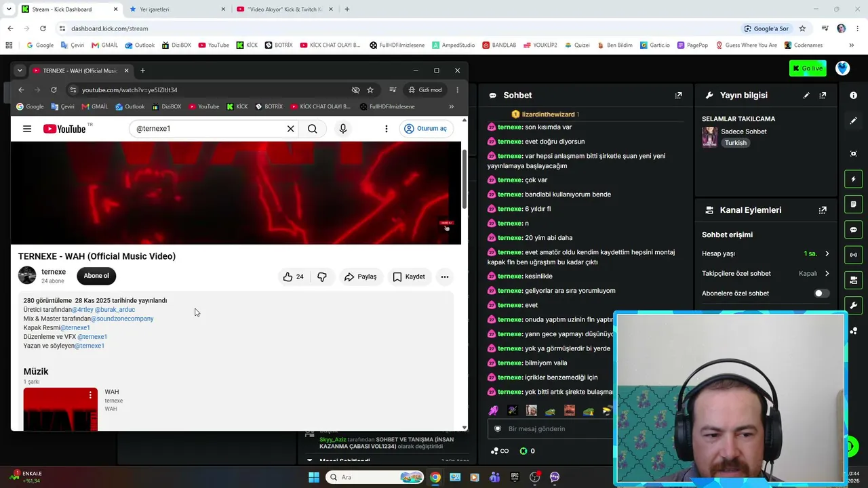The width and height of the screenshot is (868, 488).
Task: Click the youtube.com address bar
Action: [x=210, y=89]
